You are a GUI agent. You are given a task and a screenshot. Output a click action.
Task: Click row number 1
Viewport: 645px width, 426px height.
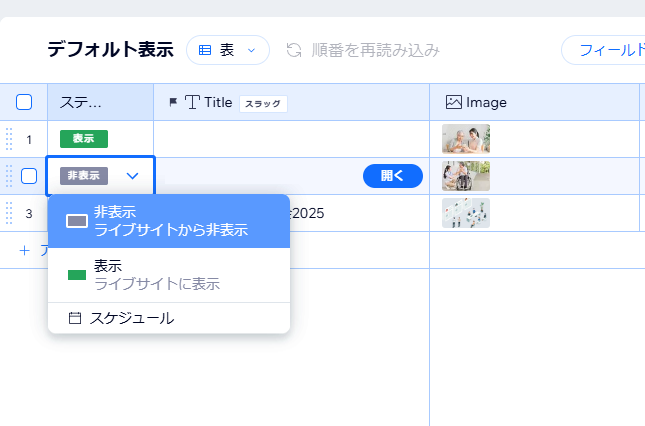[x=29, y=139]
